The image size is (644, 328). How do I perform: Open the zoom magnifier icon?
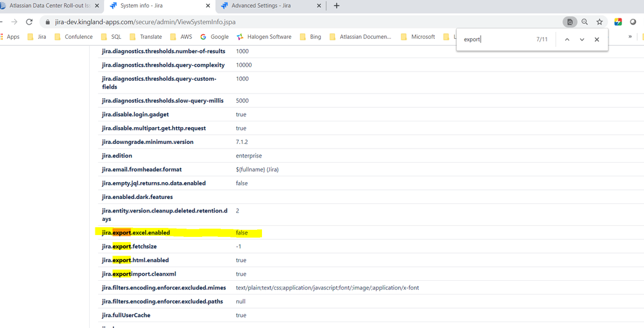(585, 22)
